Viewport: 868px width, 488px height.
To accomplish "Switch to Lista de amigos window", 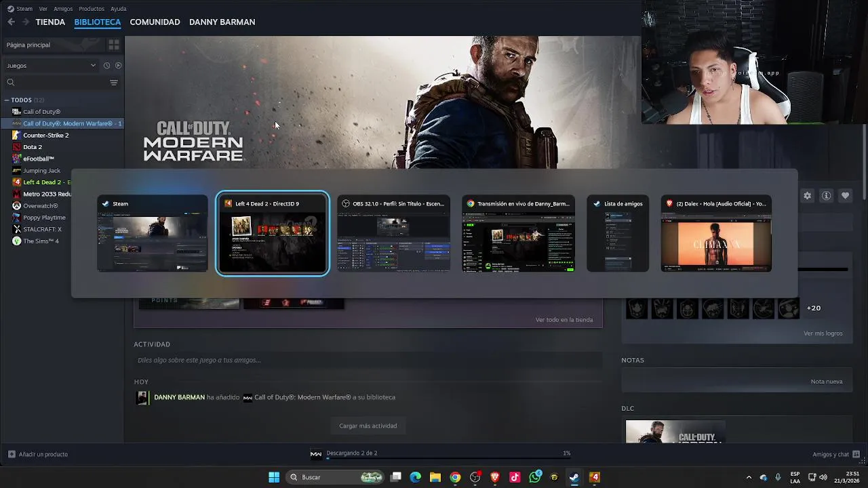I will (x=618, y=234).
